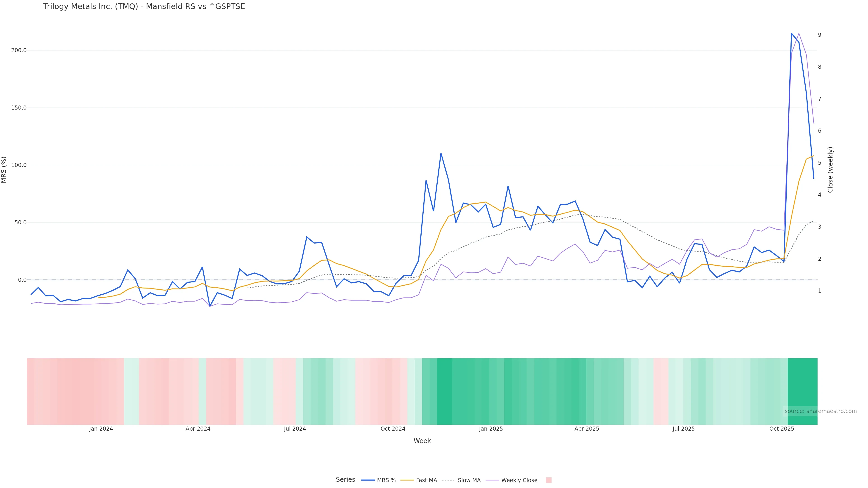
Task: Click the 'Oct 2025' x-axis tick label
Action: (781, 429)
